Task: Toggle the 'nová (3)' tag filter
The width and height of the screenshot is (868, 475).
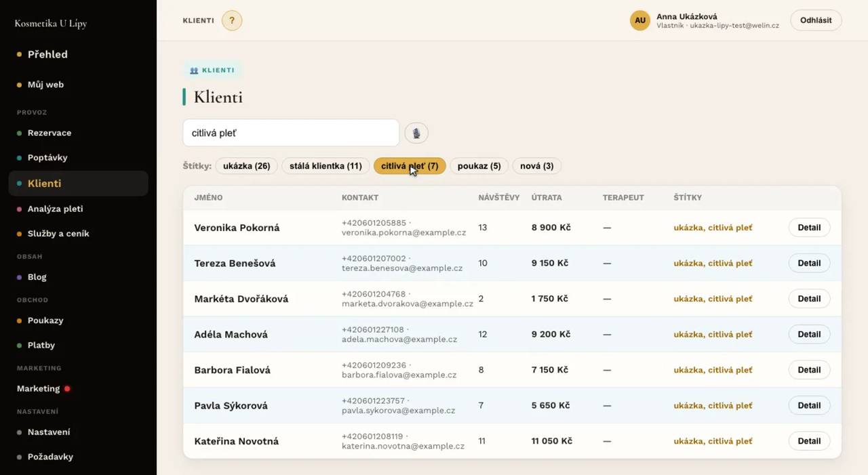Action: tap(536, 166)
